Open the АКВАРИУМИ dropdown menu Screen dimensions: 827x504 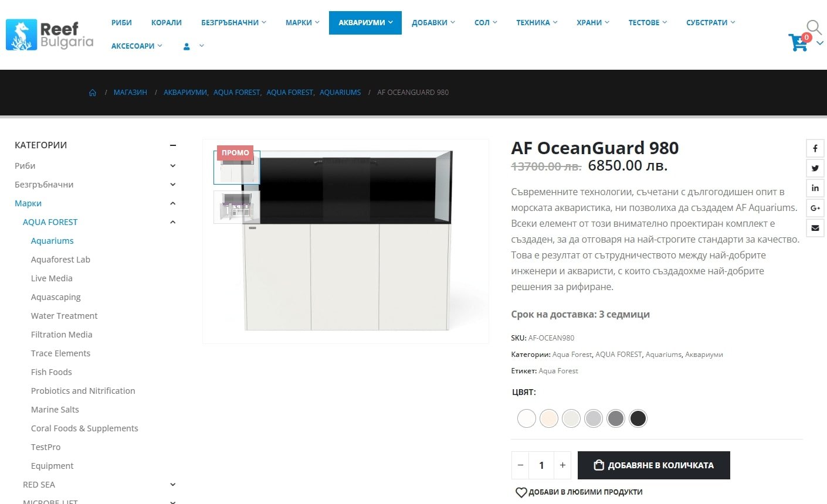coord(365,23)
